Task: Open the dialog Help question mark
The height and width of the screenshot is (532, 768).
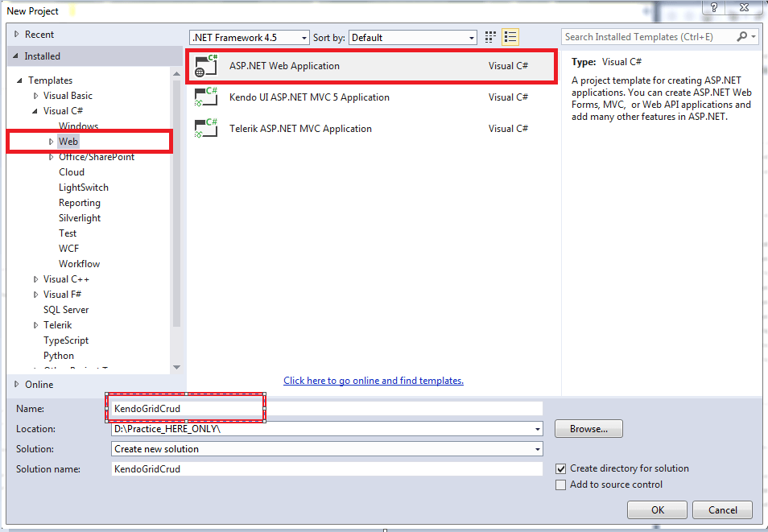Action: coord(713,7)
